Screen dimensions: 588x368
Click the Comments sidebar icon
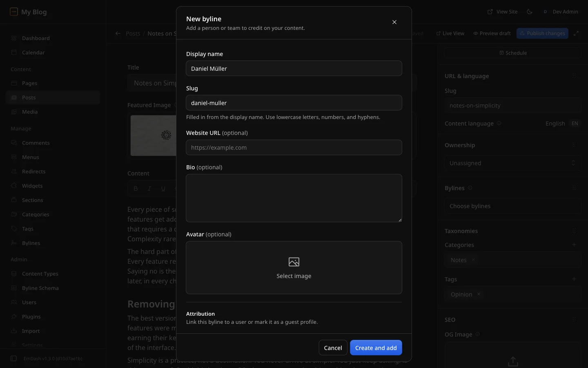[14, 143]
